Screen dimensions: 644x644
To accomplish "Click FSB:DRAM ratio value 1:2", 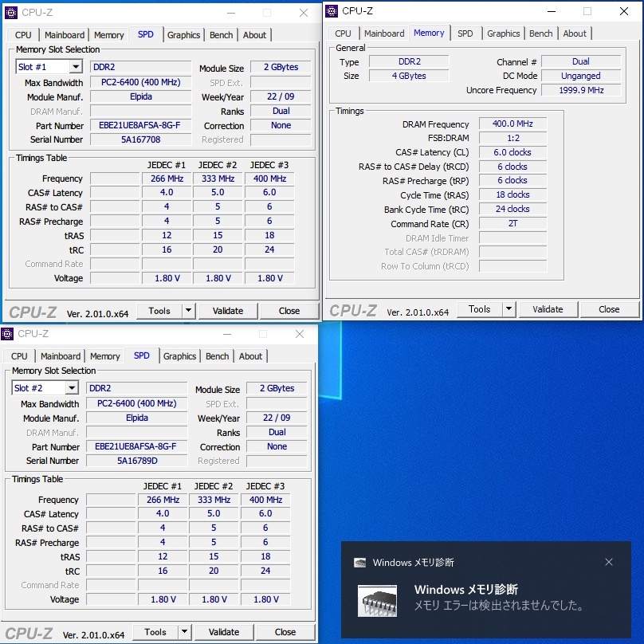I will 512,138.
